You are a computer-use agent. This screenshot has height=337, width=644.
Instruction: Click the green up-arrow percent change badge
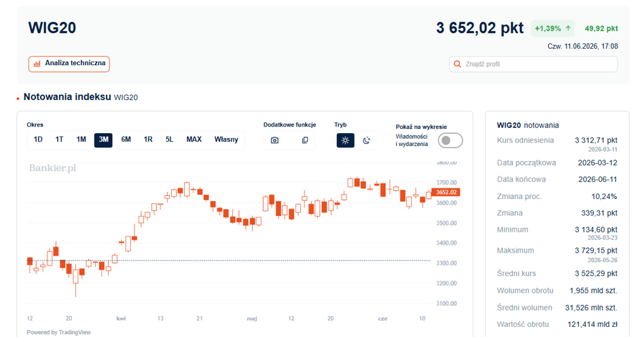pyautogui.click(x=553, y=29)
